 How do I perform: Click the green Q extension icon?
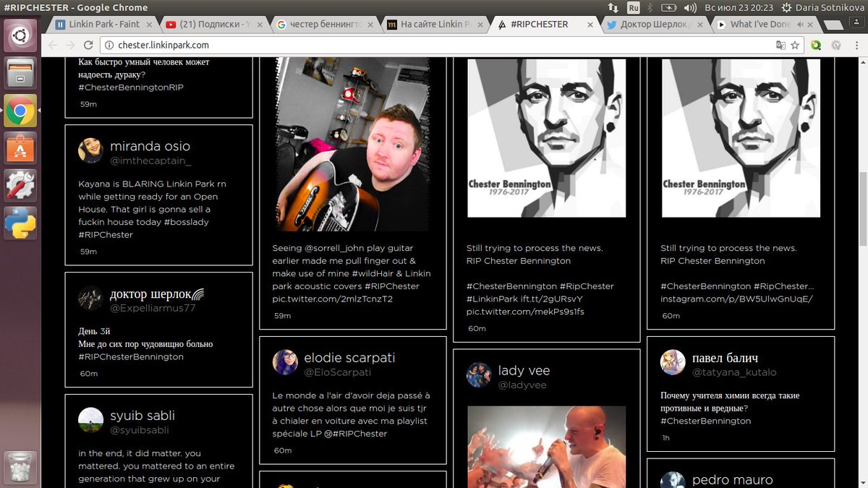click(x=816, y=45)
